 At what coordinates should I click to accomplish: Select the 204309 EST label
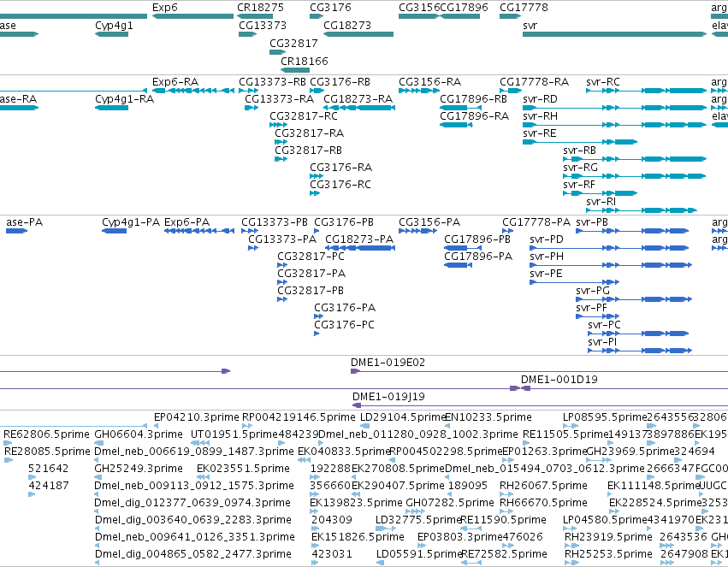332,520
